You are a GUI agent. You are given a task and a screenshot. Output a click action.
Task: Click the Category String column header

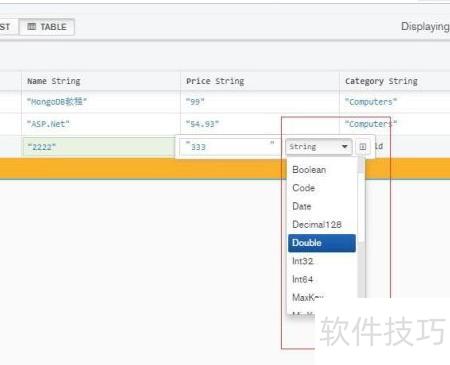pos(395,81)
